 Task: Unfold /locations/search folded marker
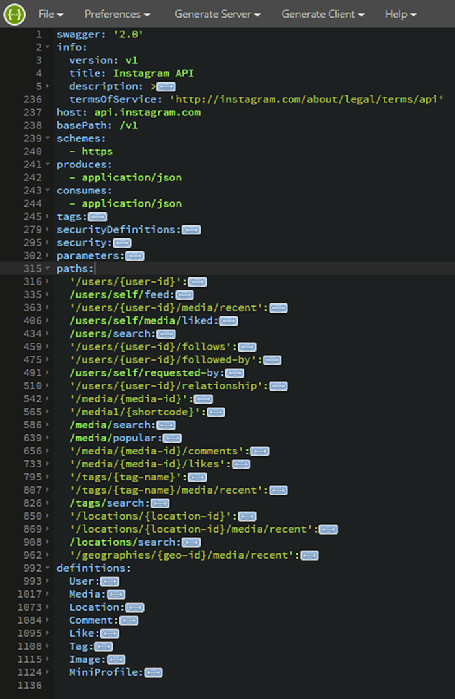click(x=191, y=543)
